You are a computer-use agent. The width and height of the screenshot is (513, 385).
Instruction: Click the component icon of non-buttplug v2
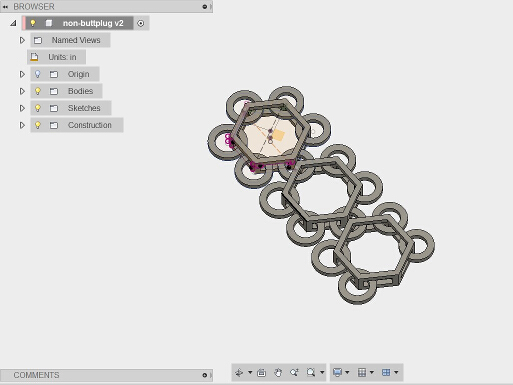[x=49, y=23]
